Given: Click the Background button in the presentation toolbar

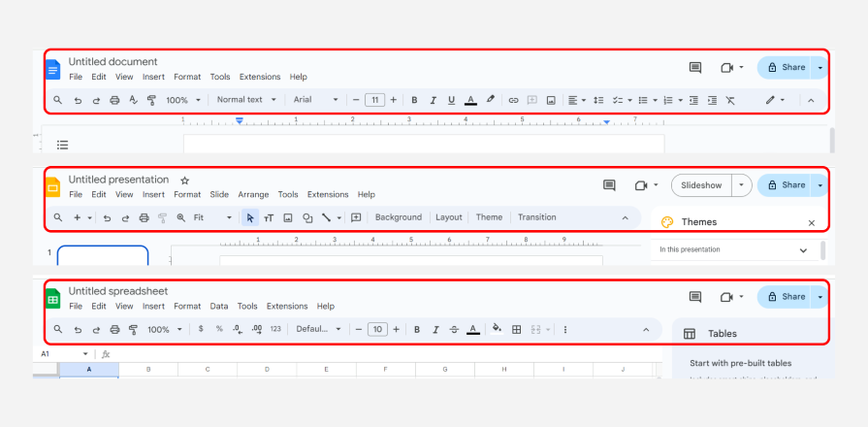Looking at the screenshot, I should [x=398, y=217].
